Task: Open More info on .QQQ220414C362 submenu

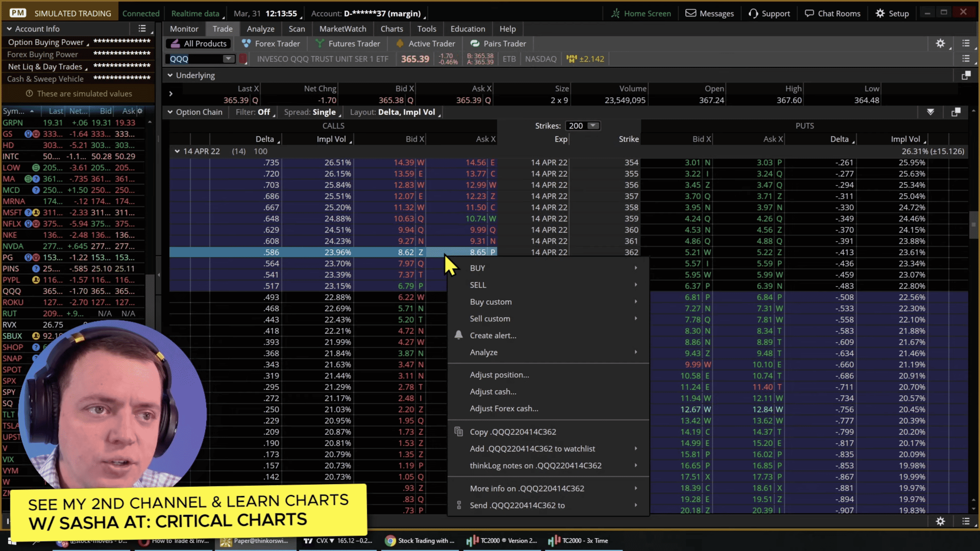Action: click(548, 488)
